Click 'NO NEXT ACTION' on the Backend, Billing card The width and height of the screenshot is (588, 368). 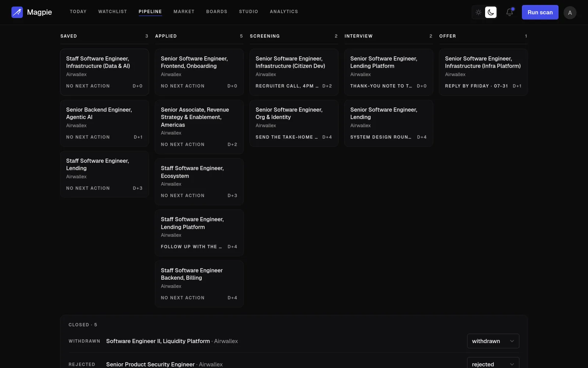click(x=183, y=298)
